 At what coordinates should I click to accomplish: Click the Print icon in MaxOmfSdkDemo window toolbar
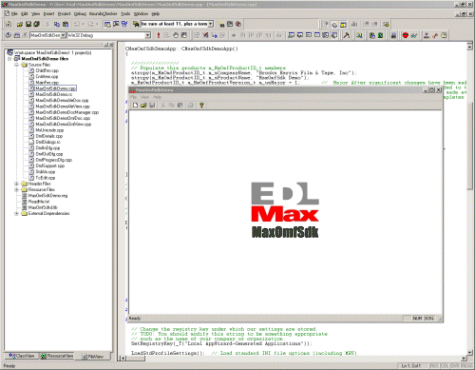click(x=191, y=105)
